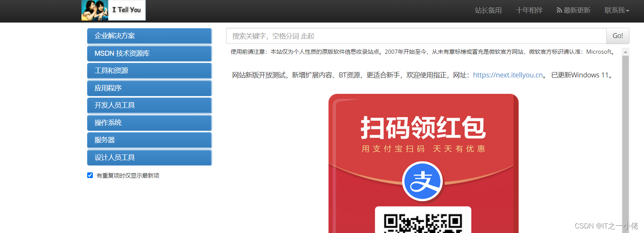Expand the 操作系统 category
This screenshot has height=233, width=644.
click(149, 123)
